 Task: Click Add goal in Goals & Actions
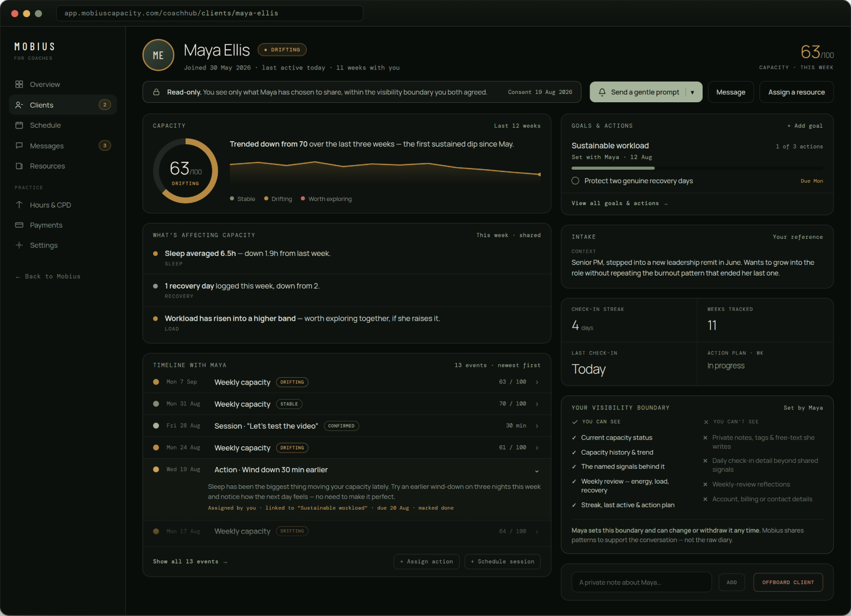805,126
